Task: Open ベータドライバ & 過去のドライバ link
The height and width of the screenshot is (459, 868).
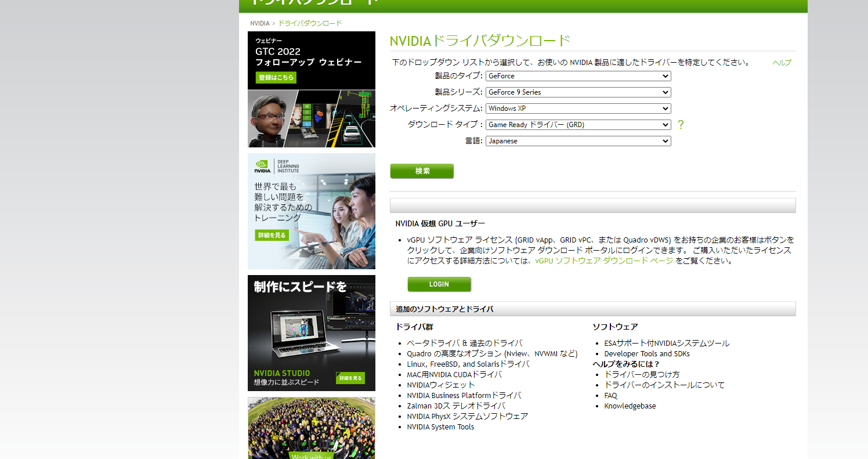Action: click(x=464, y=344)
